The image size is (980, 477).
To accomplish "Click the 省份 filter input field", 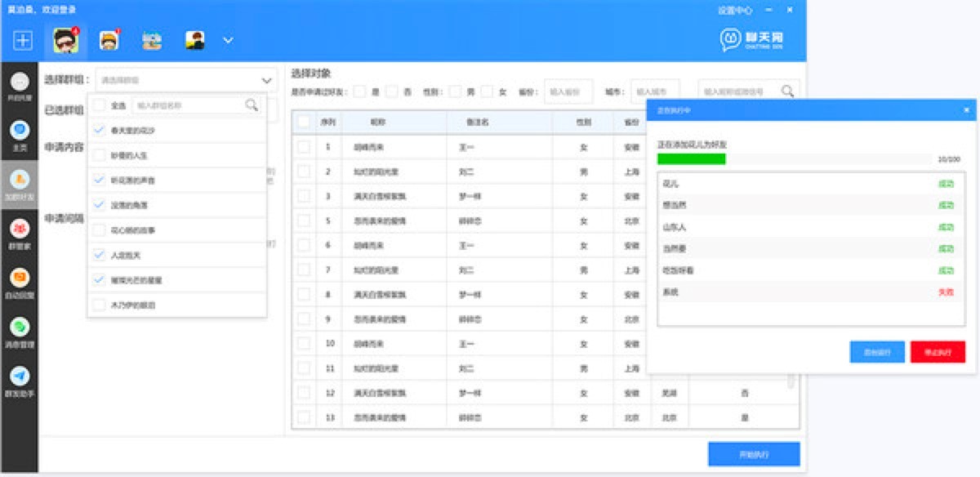I will [x=568, y=91].
